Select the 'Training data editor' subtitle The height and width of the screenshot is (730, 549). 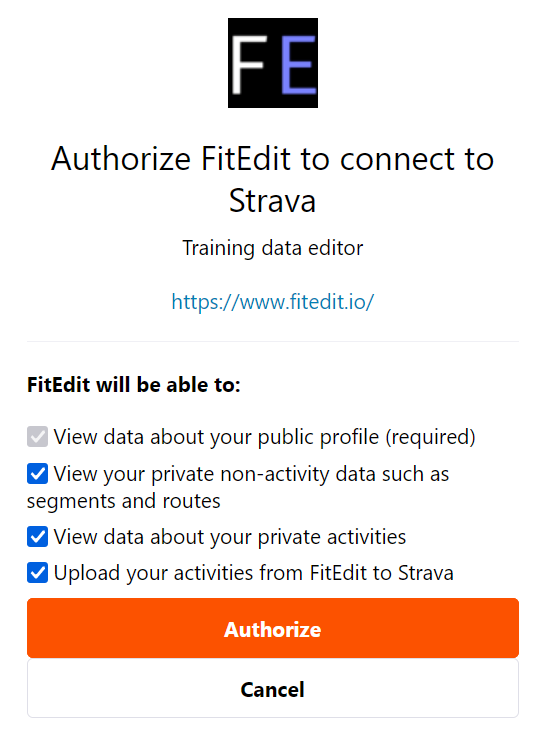click(x=272, y=248)
